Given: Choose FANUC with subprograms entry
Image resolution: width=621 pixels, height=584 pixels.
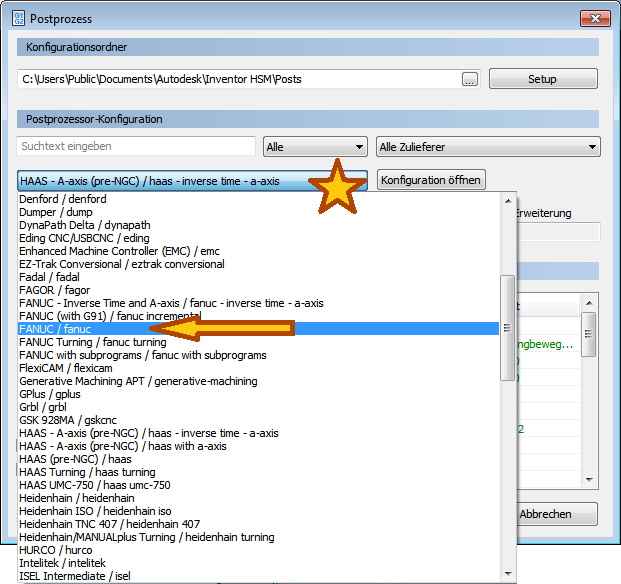Looking at the screenshot, I should tap(258, 355).
